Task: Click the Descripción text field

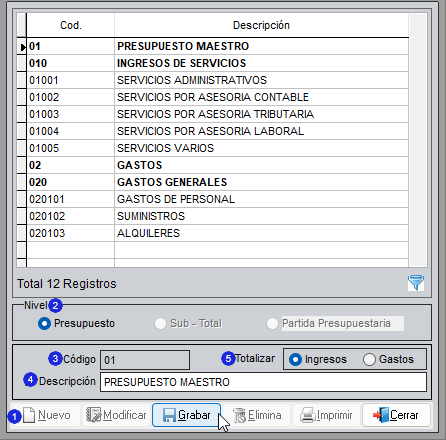Action: tap(263, 382)
